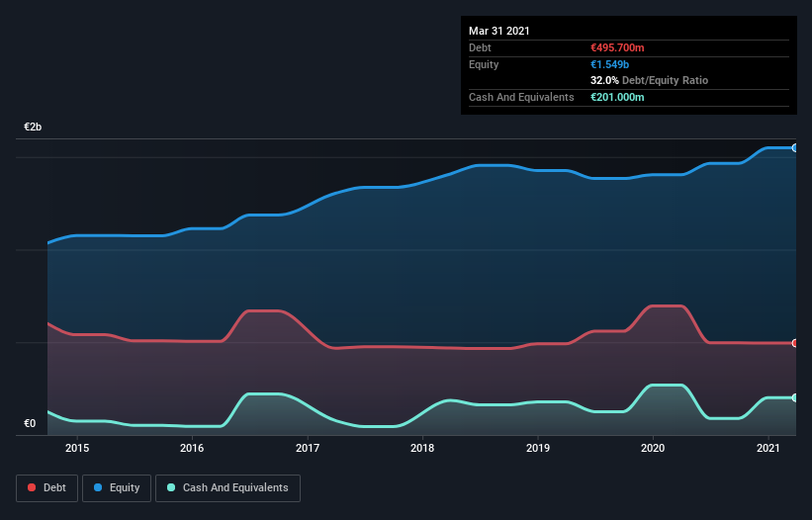Click the €1.549b equity value
Screen dimensions: 812x520
coord(609,64)
